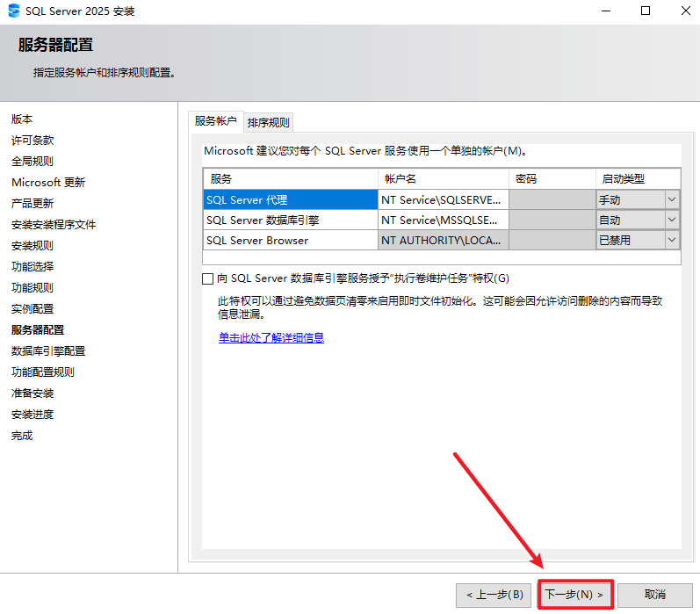Open startup type dropdown for SQL Server 代理
Image resolution: width=700 pixels, height=614 pixels.
[x=672, y=199]
